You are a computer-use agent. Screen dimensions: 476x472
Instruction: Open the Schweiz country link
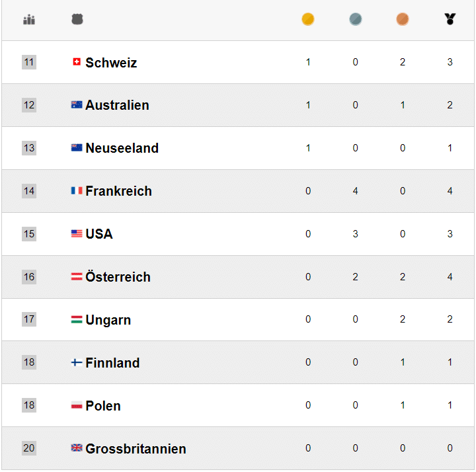[111, 63]
